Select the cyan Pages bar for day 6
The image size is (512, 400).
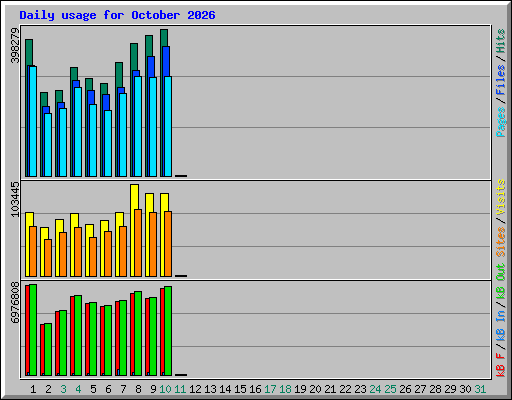click(108, 143)
